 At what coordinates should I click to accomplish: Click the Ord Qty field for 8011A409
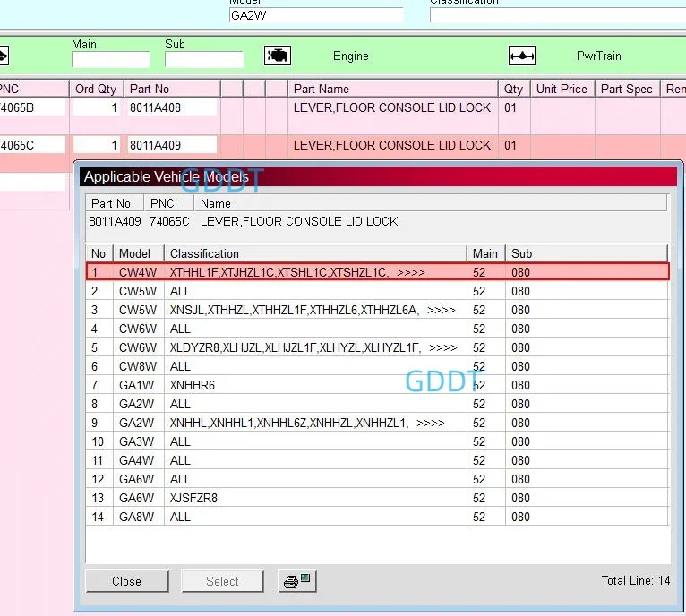click(96, 145)
